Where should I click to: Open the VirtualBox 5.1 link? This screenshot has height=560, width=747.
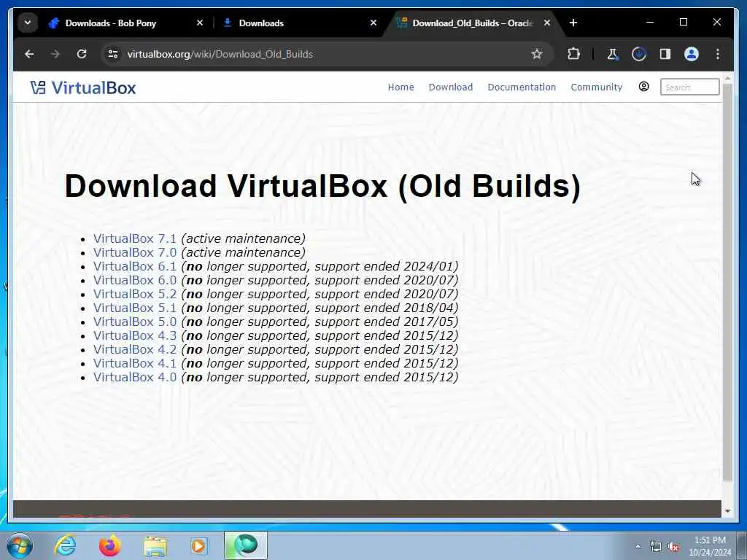tap(135, 308)
